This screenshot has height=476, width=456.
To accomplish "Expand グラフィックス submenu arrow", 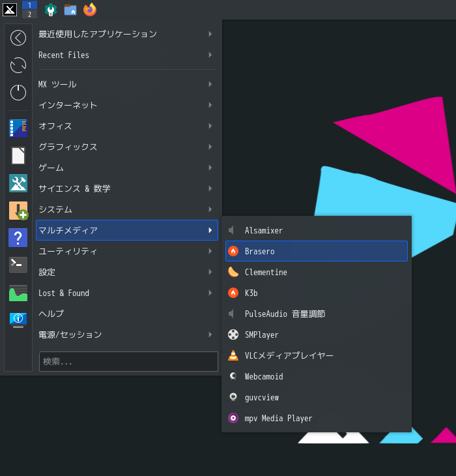I will tap(210, 147).
